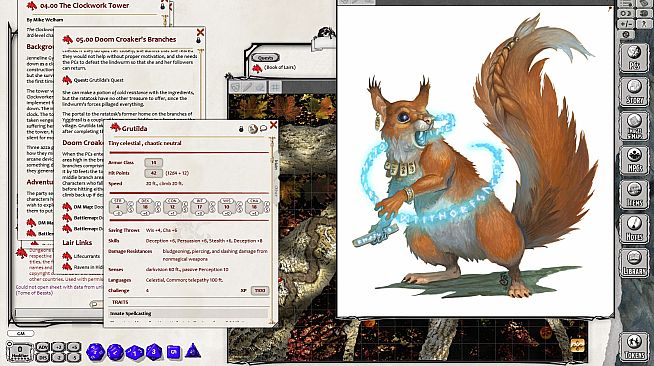
Task: Click the Innate Spellcasting trait row
Action: (188, 313)
